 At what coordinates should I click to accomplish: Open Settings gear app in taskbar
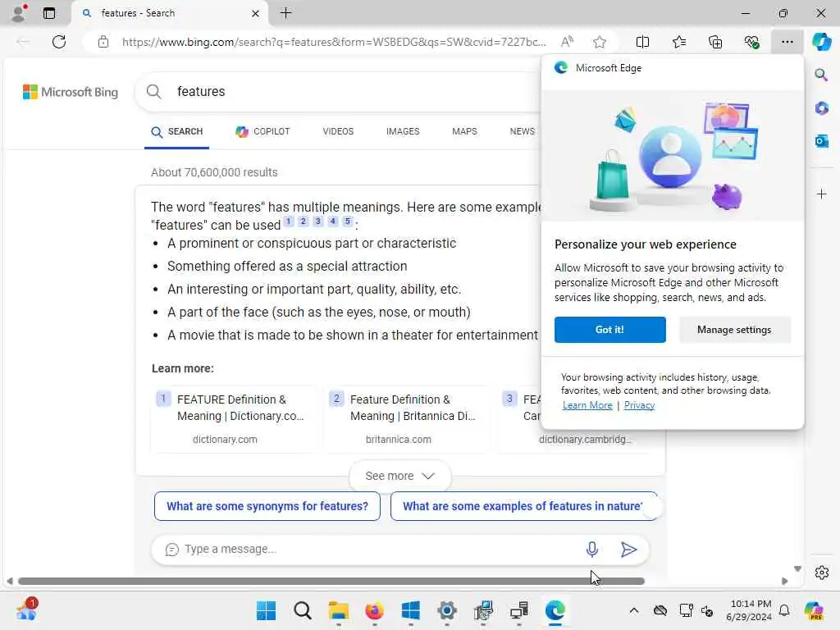pyautogui.click(x=447, y=610)
